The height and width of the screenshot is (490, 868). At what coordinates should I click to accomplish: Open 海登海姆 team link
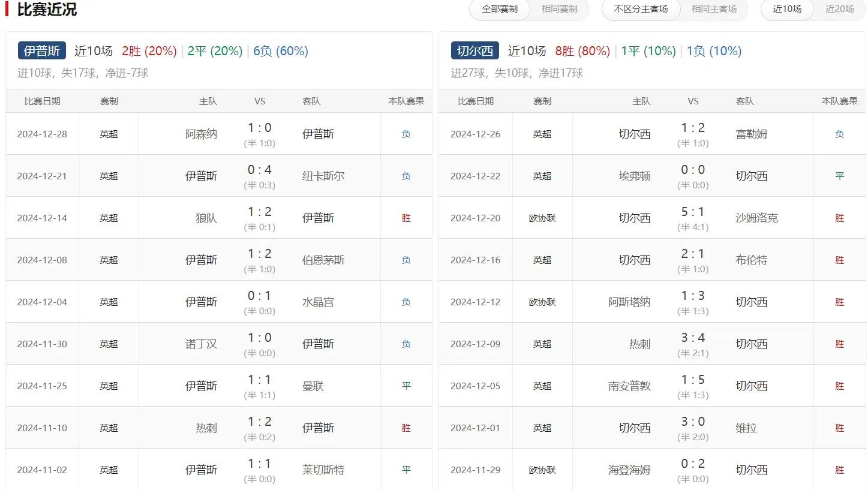(629, 470)
